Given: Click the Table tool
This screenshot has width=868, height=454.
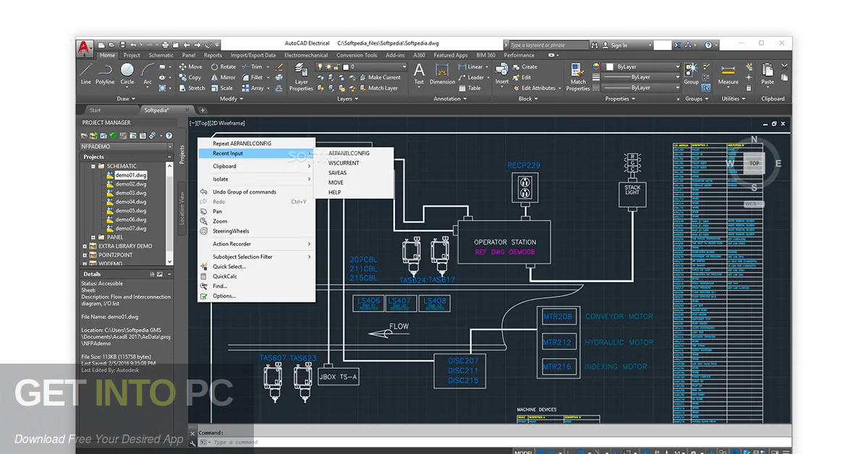Looking at the screenshot, I should tap(469, 88).
